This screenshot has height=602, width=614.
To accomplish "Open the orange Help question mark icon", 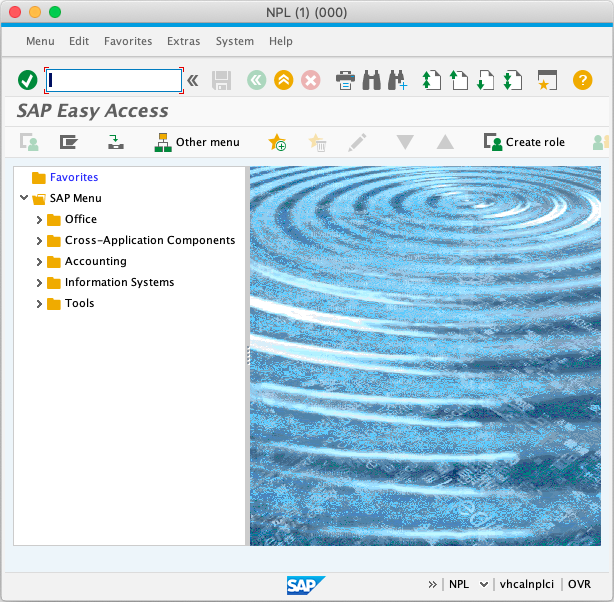I will 582,80.
